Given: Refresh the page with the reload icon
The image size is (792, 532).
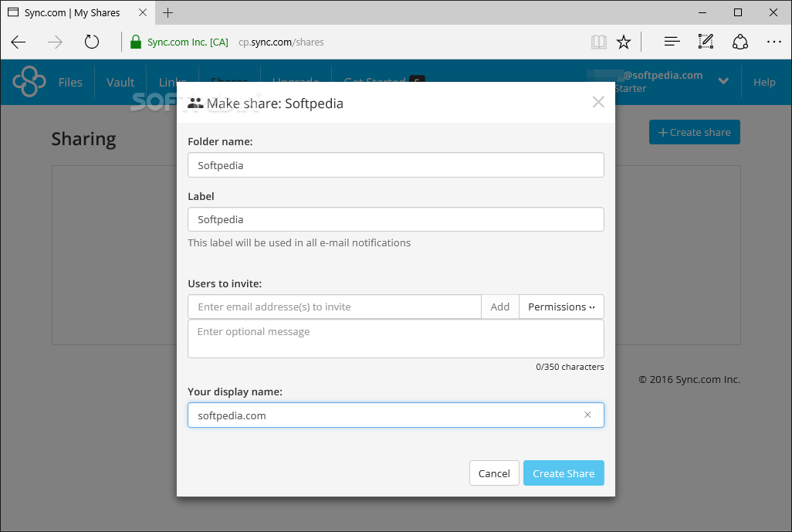Looking at the screenshot, I should (x=91, y=42).
